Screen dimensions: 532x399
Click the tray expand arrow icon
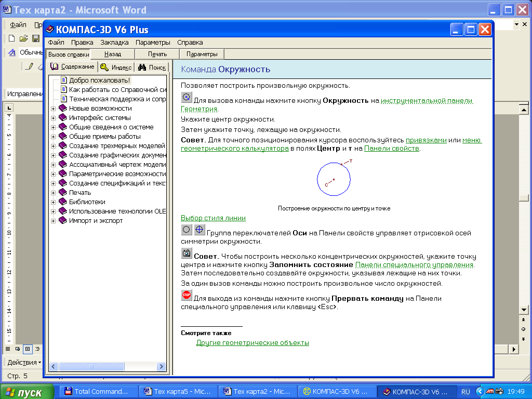[x=480, y=392]
